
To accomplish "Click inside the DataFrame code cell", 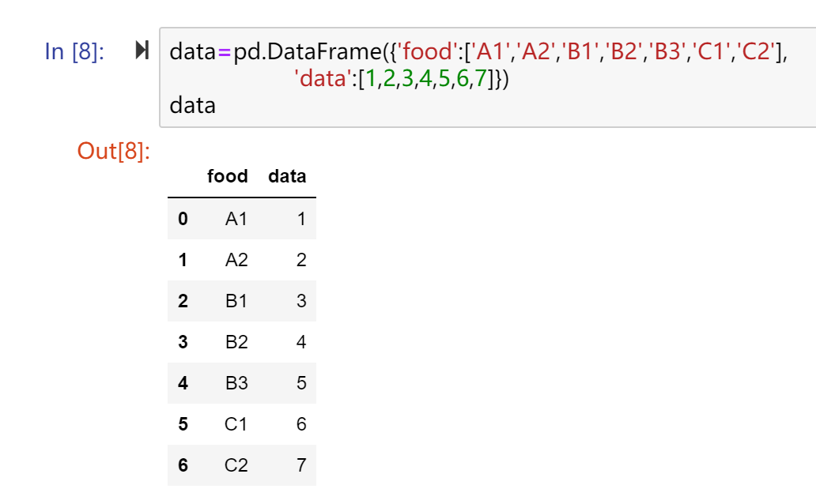I will pos(488,77).
